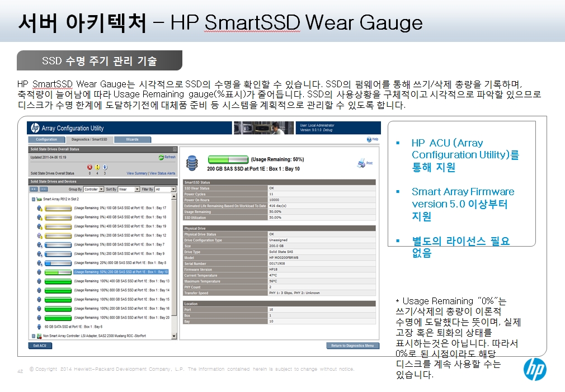Click the drive icon for Bay 18
Screen dimensions: 565x392
click(x=40, y=218)
